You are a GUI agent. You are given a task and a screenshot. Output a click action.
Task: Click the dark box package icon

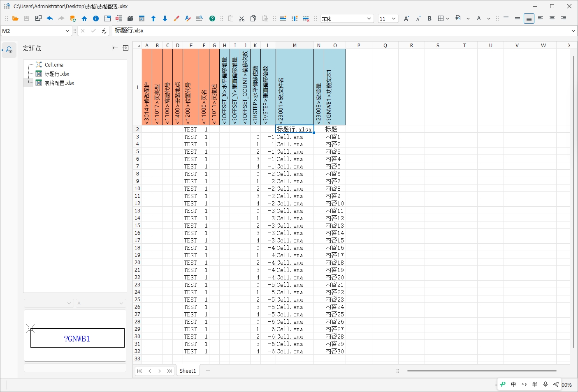tap(130, 18)
